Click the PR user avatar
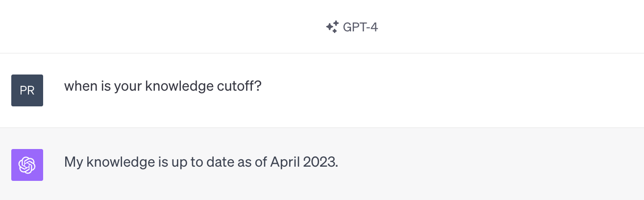 click(x=27, y=90)
